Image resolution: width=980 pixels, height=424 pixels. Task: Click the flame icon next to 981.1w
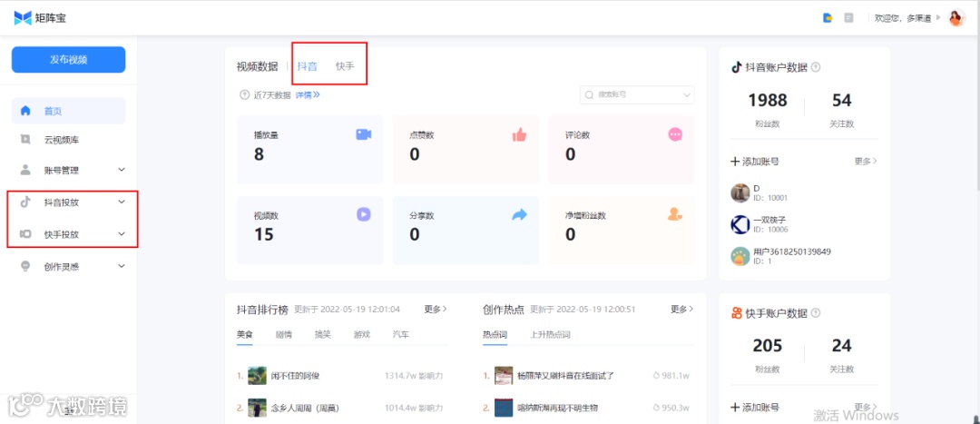coord(656,376)
